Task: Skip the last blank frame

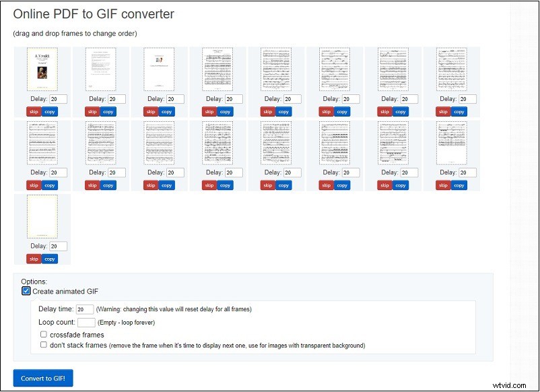Action: click(34, 259)
